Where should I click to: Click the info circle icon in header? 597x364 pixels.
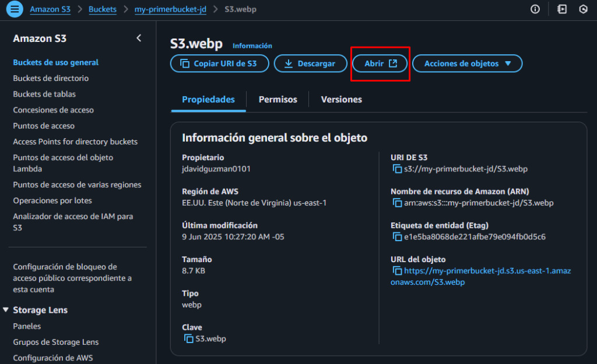(535, 9)
